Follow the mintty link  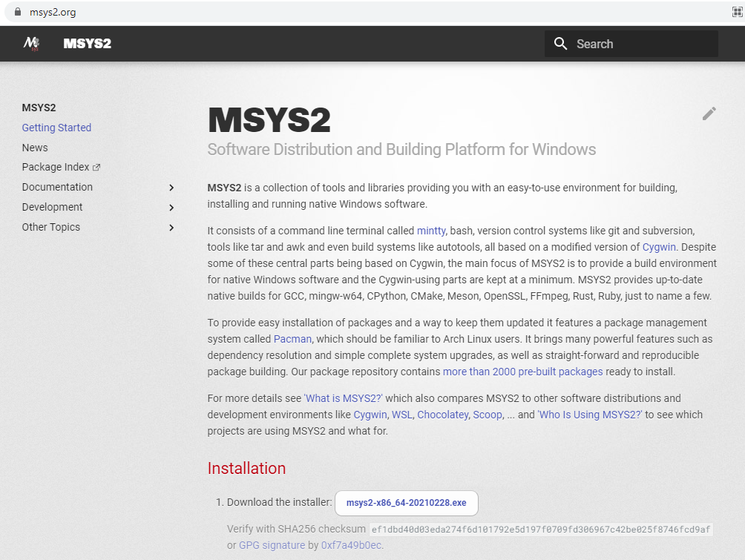(431, 231)
